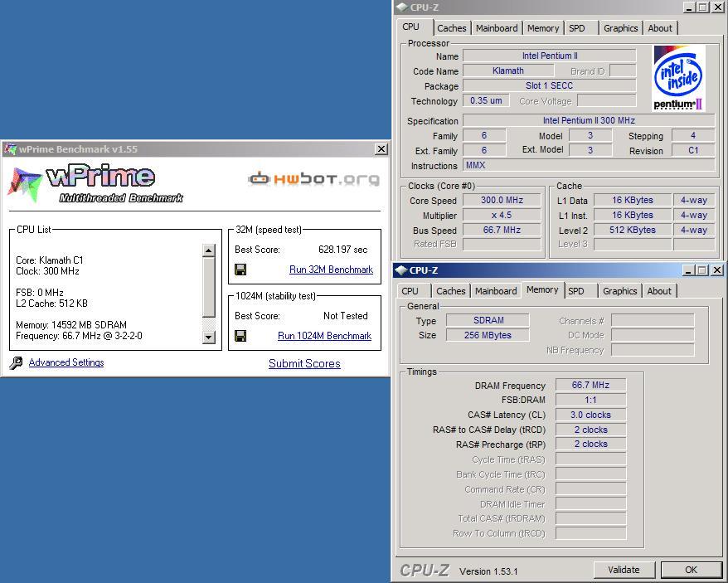728x583 pixels.
Task: Click the Multiplier value x 4.5
Action: (x=502, y=215)
